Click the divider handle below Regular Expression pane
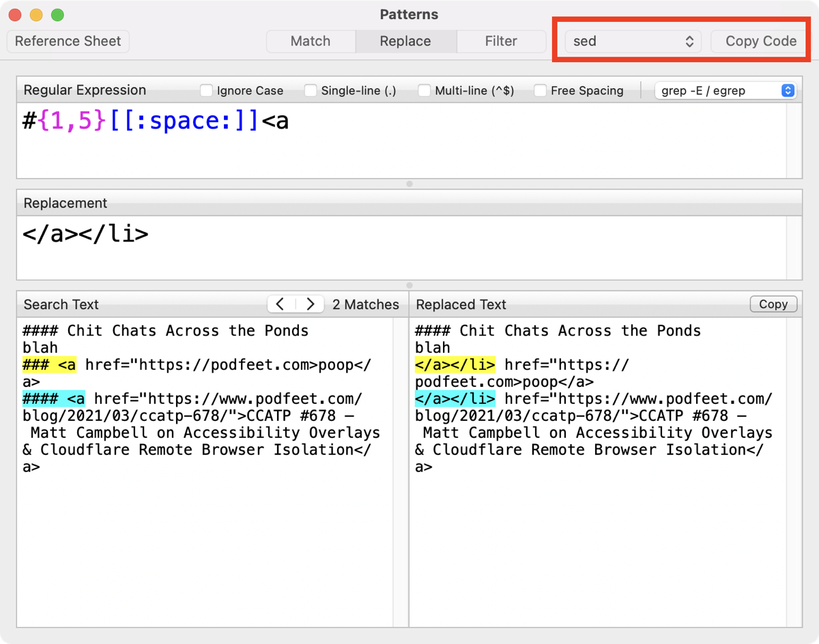Screen dimensions: 819x644 point(409,184)
